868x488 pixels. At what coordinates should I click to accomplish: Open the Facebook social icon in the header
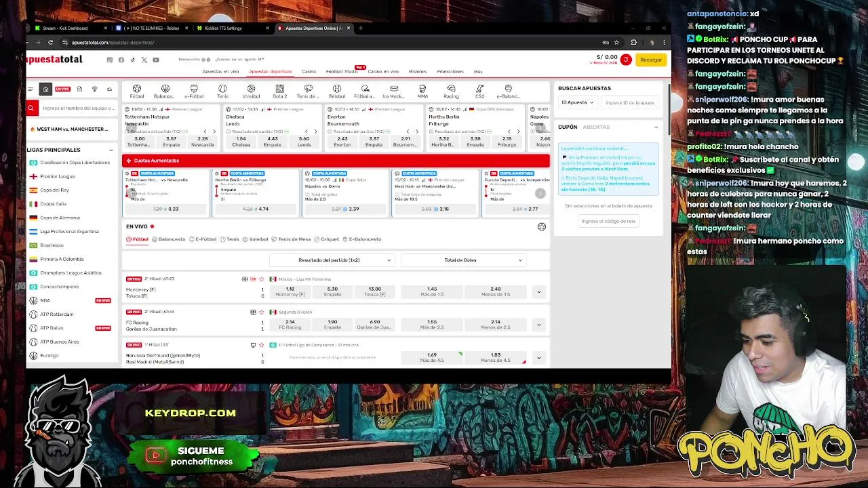tap(121, 60)
